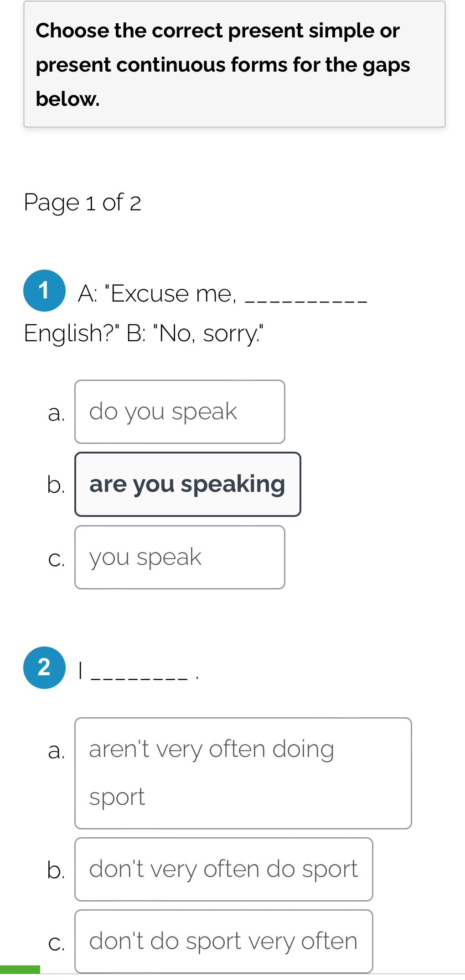The image size is (465, 980).
Task: Click the blue question 1 number badge
Action: 44,291
